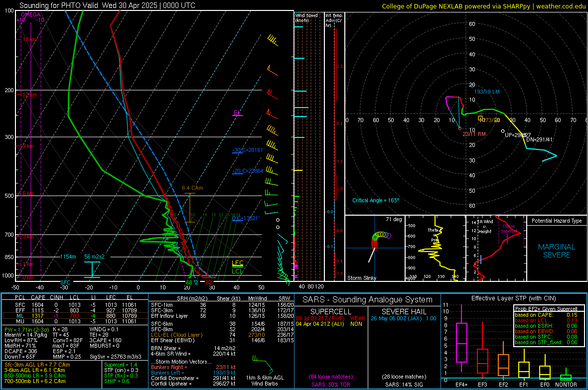Click the '6 km' height marker
588x390 pixels.
(28, 193)
